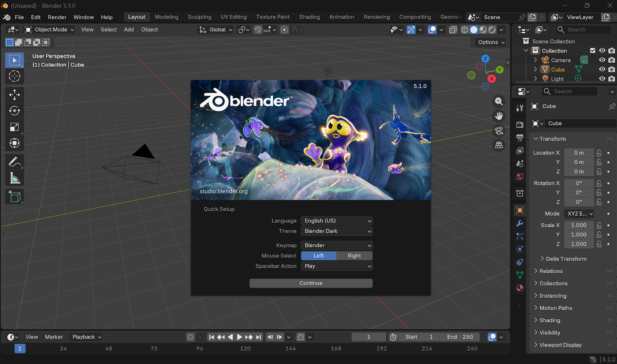Open the Language dropdown in Quick Setup
The height and width of the screenshot is (364, 617).
pos(337,221)
